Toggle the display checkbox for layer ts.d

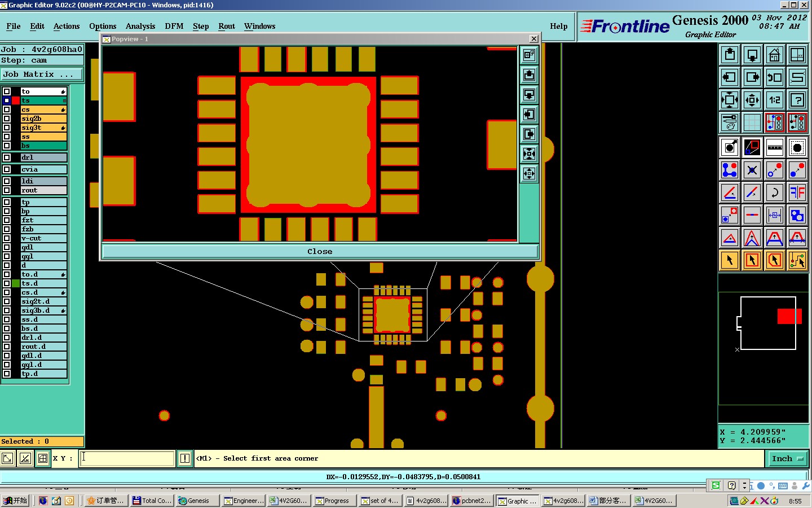[x=7, y=283]
